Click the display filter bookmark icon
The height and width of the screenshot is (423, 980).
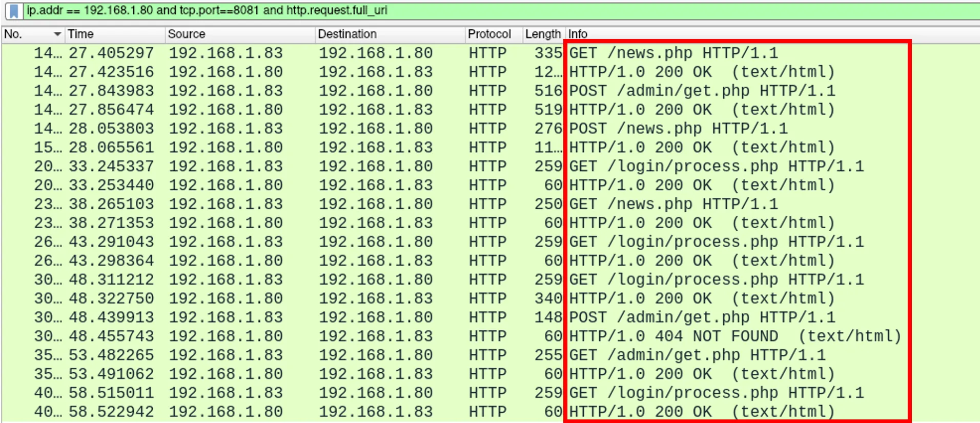point(14,11)
